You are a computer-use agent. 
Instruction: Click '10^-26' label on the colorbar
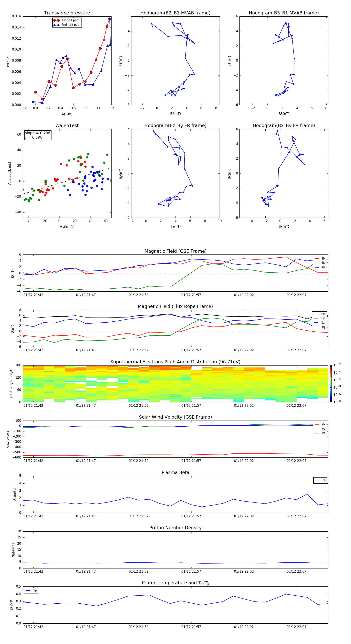coord(337,365)
